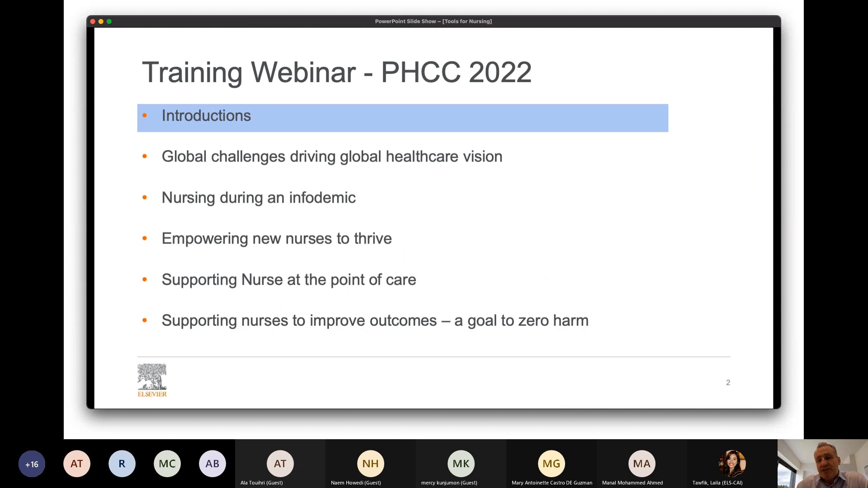This screenshot has height=488, width=868.
Task: Click the 'zero harm' outcomes bullet
Action: [375, 320]
